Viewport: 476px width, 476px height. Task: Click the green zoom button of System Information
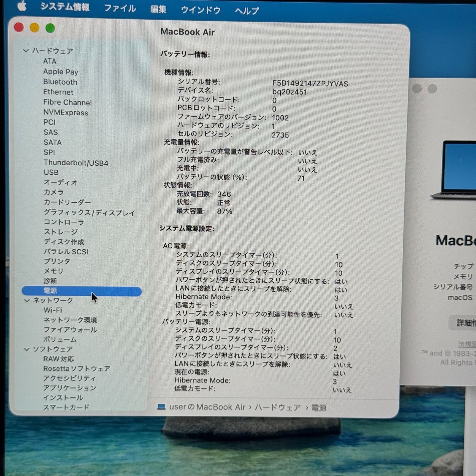click(x=50, y=28)
